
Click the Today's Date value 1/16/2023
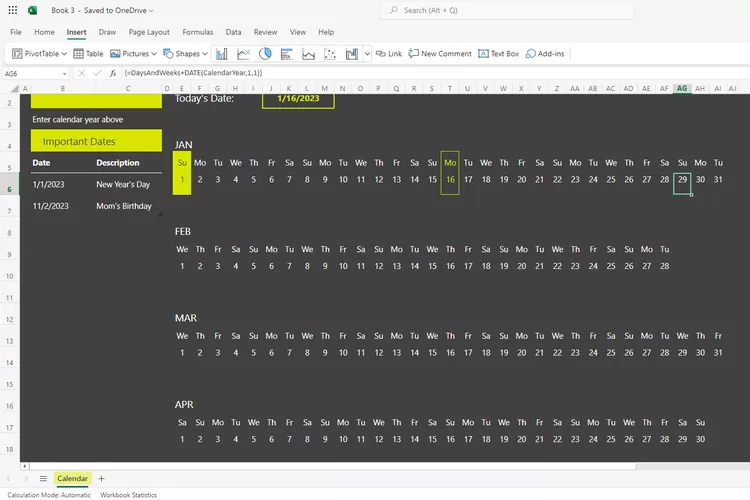pos(298,99)
